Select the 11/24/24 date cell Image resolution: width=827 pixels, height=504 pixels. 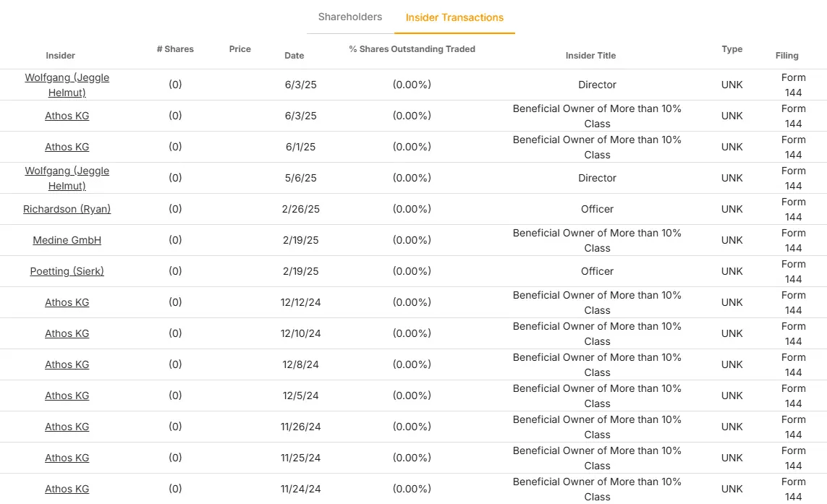pyautogui.click(x=301, y=490)
